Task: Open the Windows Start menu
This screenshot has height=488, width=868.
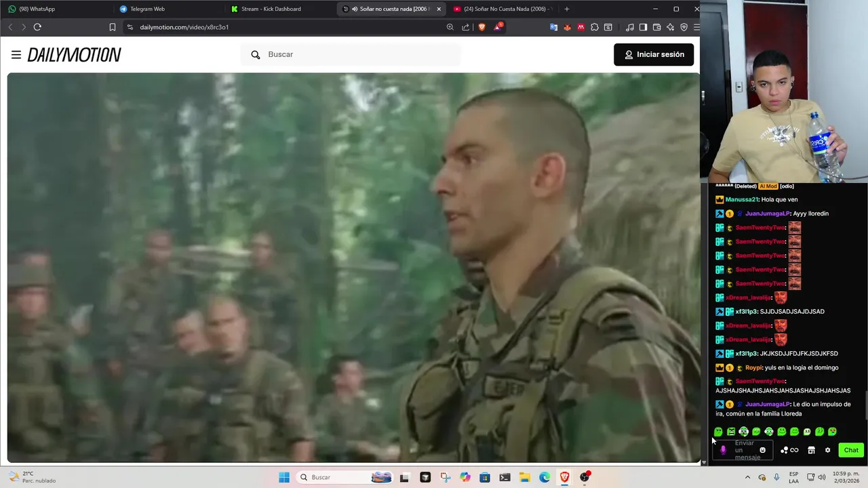Action: [x=284, y=477]
